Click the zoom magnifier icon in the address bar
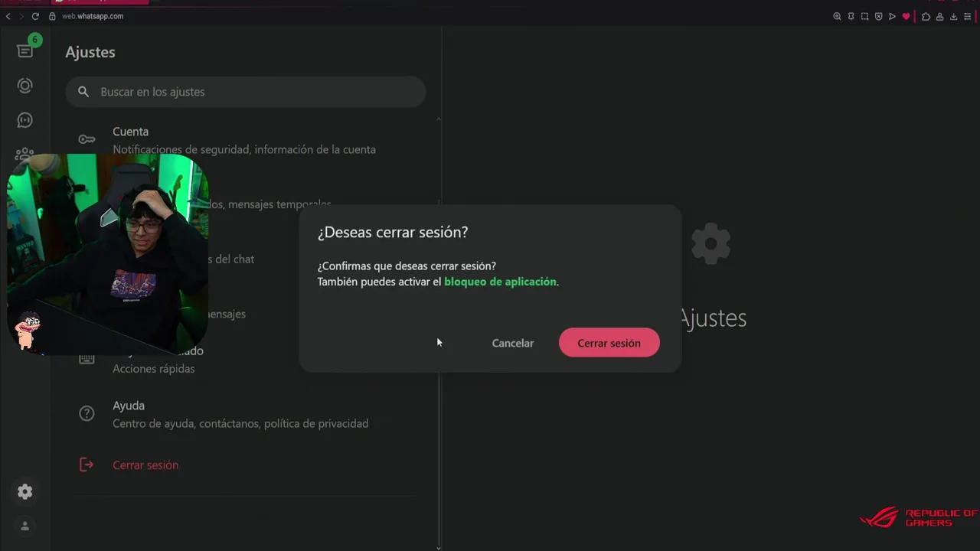 [x=837, y=16]
